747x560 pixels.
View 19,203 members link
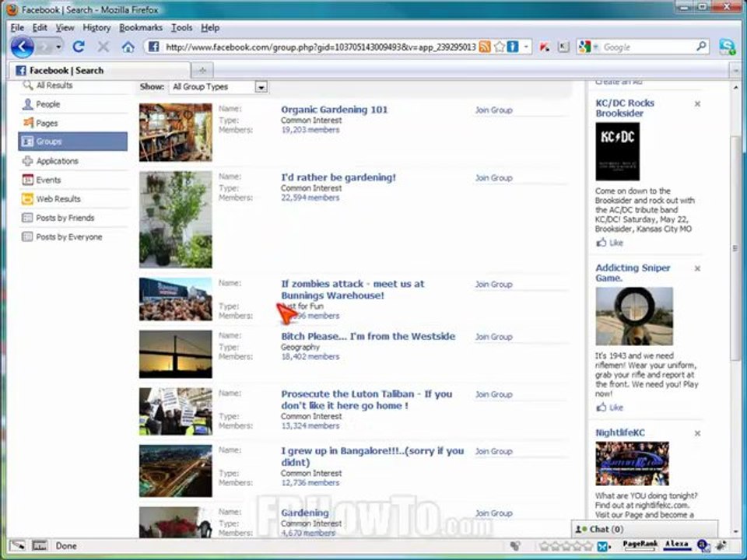coord(310,130)
